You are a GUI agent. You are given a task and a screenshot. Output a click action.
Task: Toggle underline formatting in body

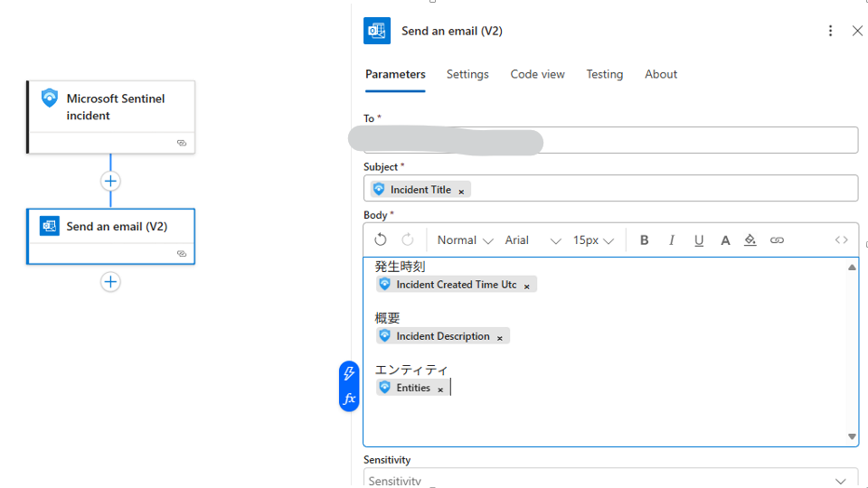[699, 240]
